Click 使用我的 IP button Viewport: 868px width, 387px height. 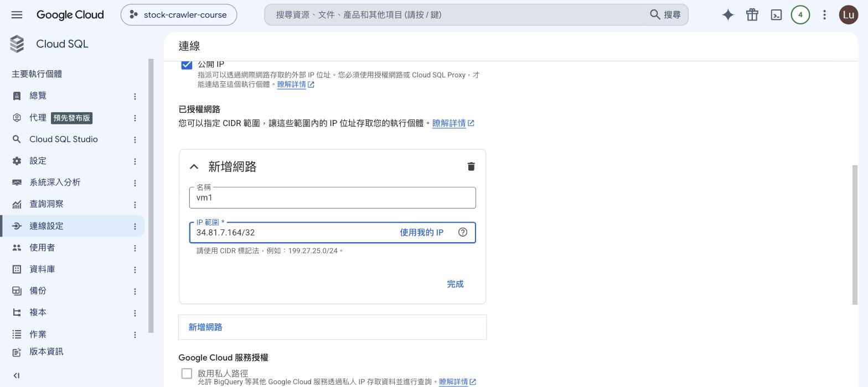[421, 232]
